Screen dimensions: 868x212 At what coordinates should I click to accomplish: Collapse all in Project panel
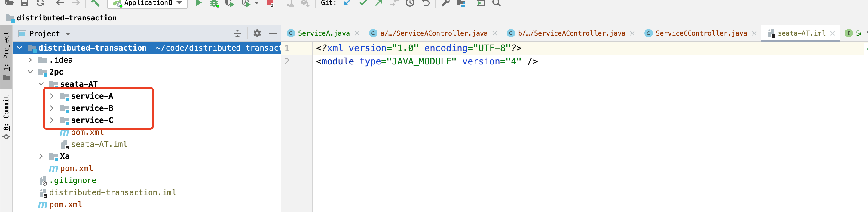[x=237, y=33]
